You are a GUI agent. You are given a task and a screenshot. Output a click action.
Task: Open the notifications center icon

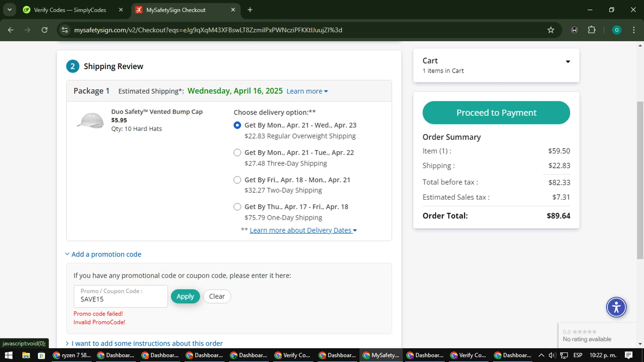629,355
